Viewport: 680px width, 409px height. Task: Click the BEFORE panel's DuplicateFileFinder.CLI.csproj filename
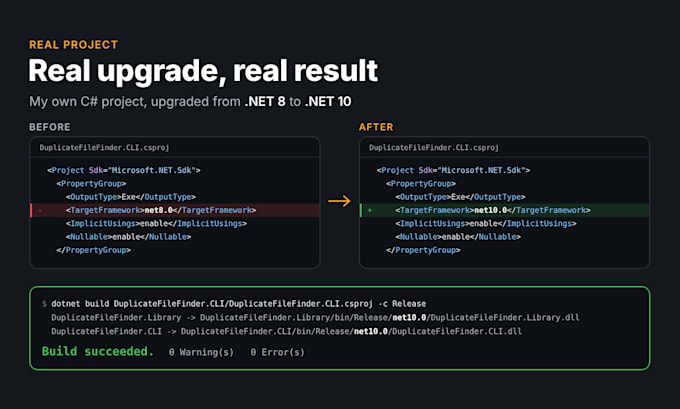pyautogui.click(x=104, y=147)
